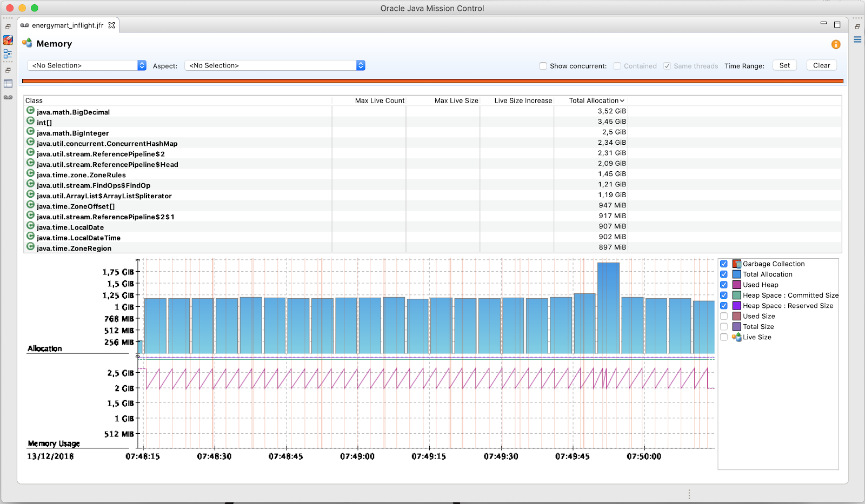The width and height of the screenshot is (865, 504).
Task: Open the JVM Browser icon in the left sidebar
Action: pyautogui.click(x=8, y=39)
